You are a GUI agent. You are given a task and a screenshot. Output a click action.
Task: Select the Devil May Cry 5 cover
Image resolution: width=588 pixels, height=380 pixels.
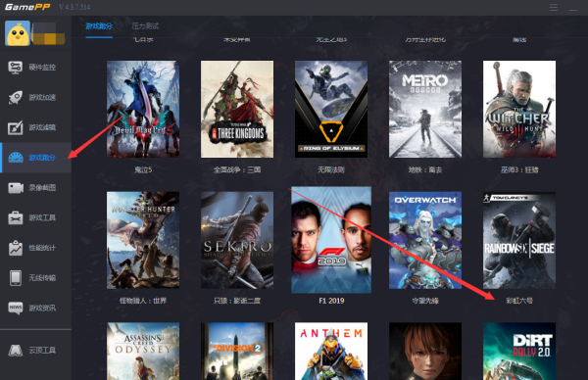[143, 109]
